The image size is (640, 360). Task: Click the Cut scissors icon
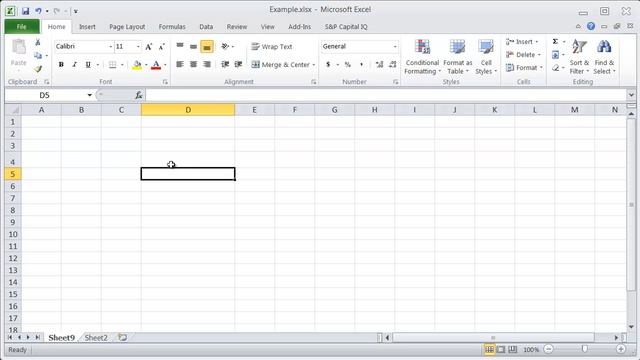pos(38,42)
